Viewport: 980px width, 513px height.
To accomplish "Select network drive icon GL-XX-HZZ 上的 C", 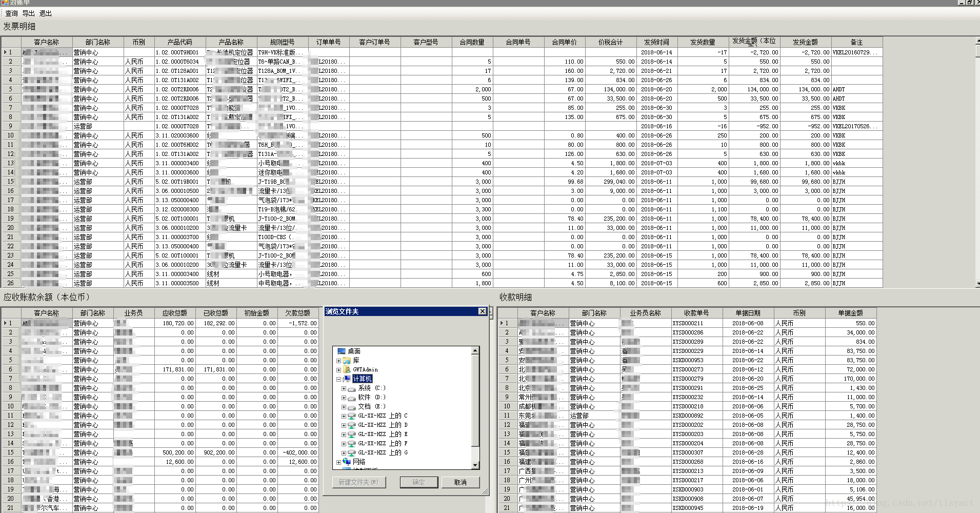I will [x=352, y=416].
